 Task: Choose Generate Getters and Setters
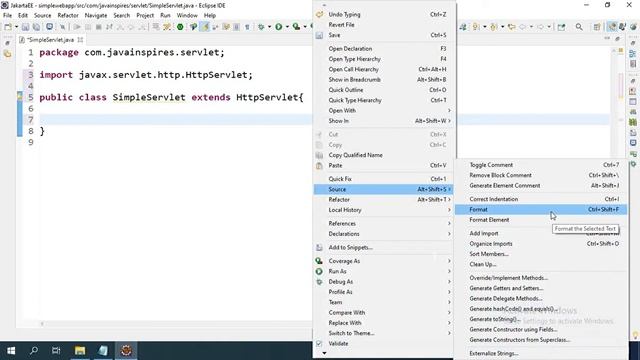(541, 288)
